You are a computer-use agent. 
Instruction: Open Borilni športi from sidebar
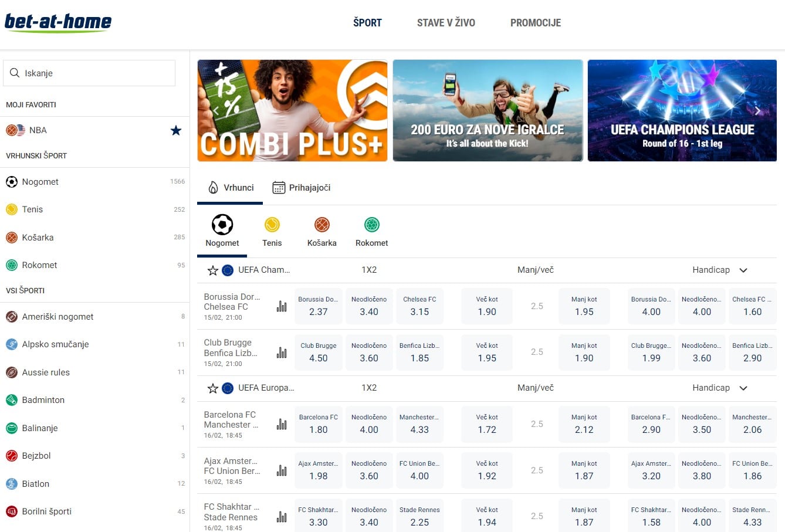tap(46, 511)
